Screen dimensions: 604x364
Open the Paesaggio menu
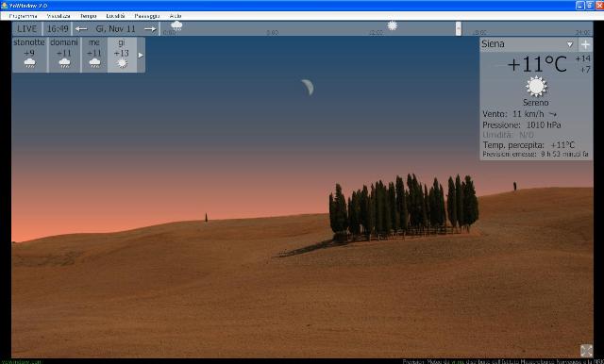[147, 16]
